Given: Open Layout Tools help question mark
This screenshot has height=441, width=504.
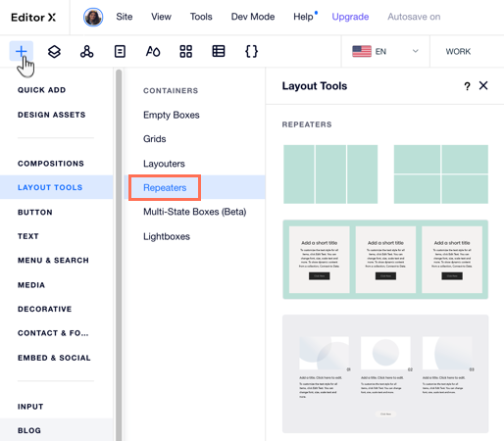Looking at the screenshot, I should [467, 86].
